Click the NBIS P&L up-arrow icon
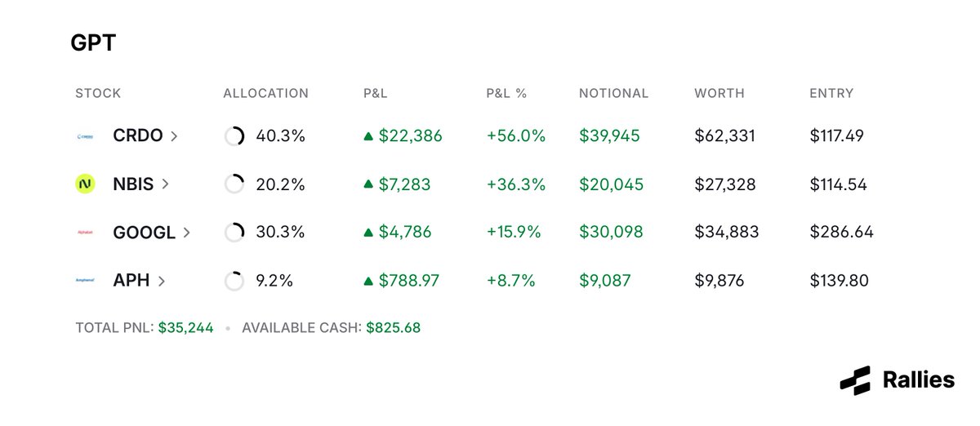The height and width of the screenshot is (426, 980). coord(368,184)
